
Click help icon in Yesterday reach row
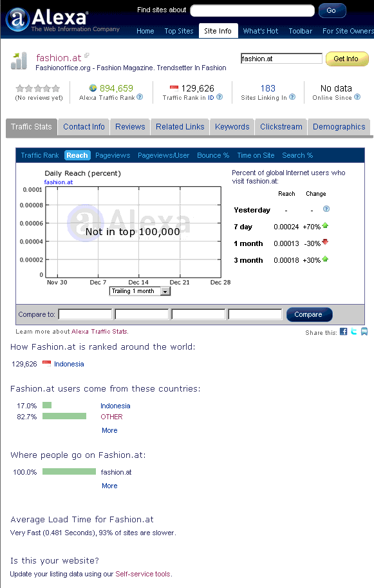(326, 209)
